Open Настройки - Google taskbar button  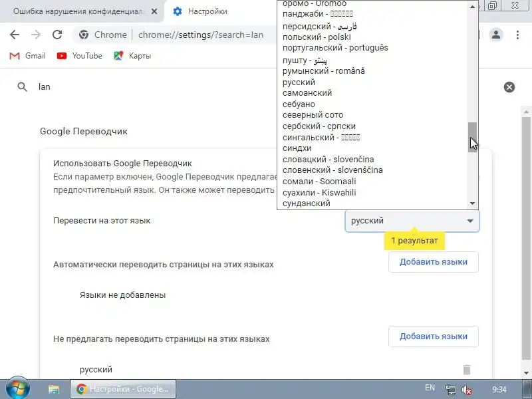click(123, 389)
